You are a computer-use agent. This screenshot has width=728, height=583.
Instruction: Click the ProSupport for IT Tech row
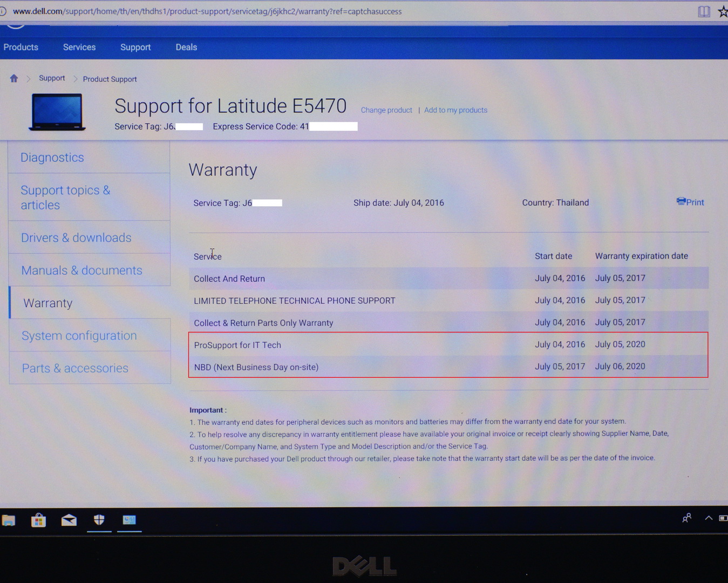pos(448,344)
